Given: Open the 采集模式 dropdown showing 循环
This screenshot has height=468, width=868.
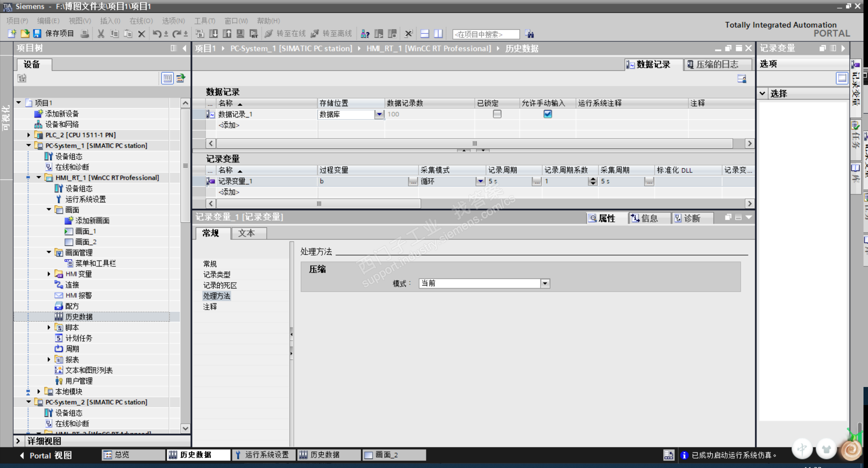Looking at the screenshot, I should coord(480,181).
